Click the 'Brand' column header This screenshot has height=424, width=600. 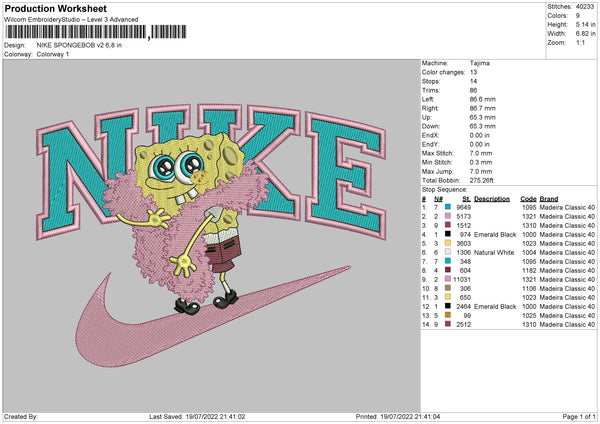pos(549,199)
